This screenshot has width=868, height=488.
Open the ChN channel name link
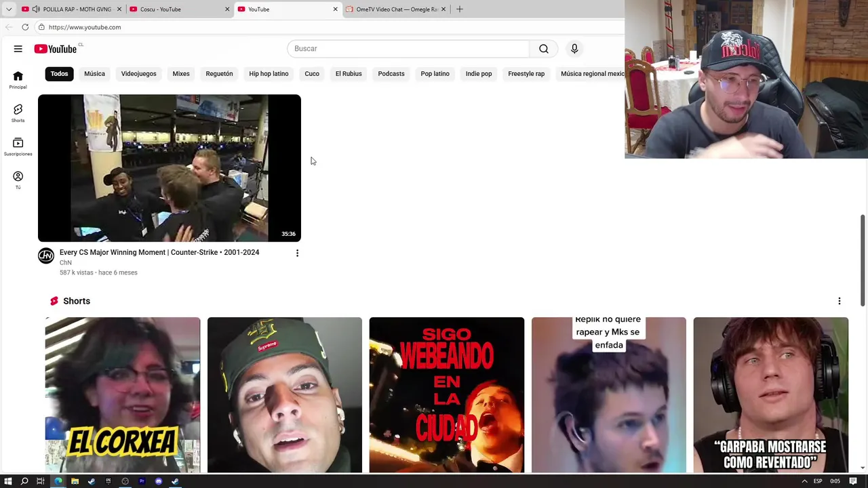pyautogui.click(x=66, y=263)
